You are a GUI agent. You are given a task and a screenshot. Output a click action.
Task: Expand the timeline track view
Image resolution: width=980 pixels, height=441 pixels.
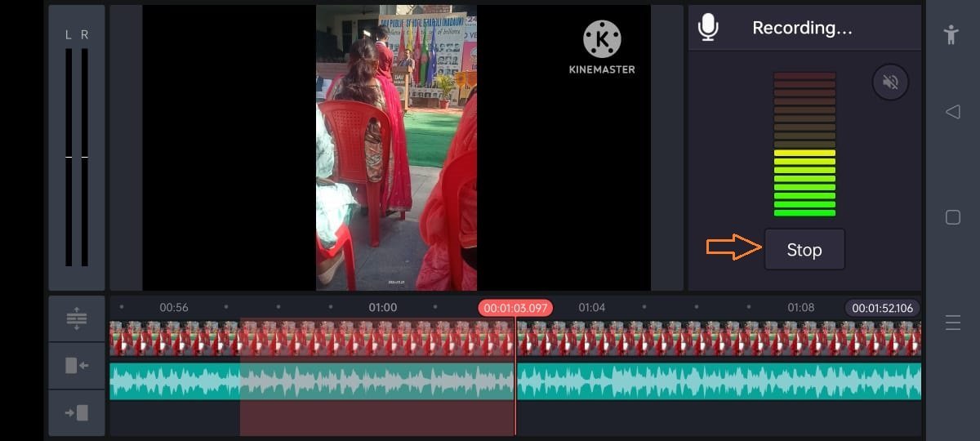tap(77, 318)
